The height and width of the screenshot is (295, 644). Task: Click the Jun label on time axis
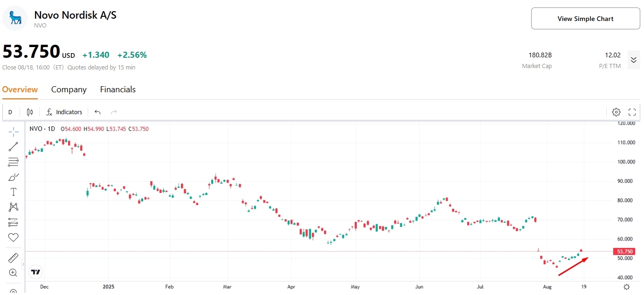[x=419, y=287]
